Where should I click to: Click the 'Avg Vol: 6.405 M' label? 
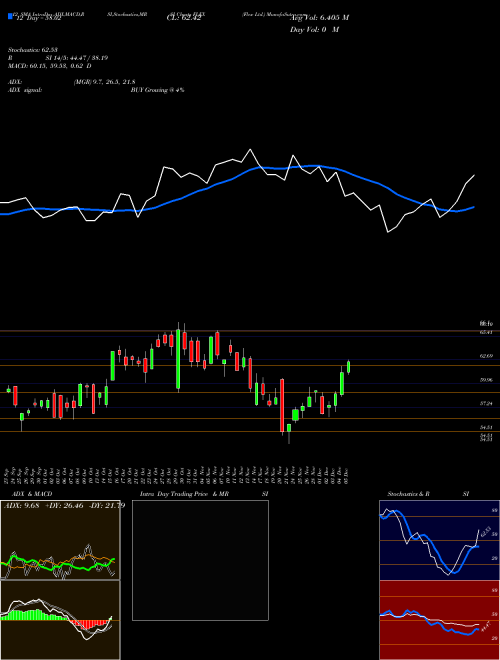[319, 18]
